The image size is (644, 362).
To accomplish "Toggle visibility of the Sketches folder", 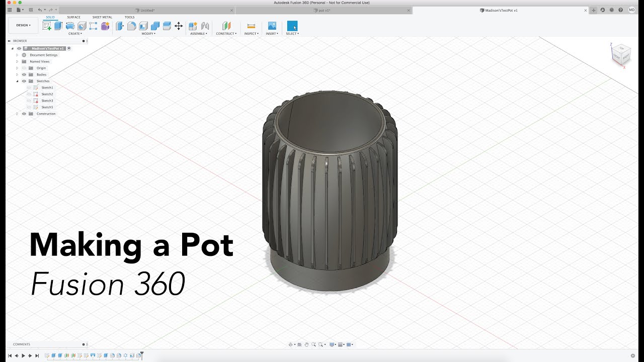I will coord(24,81).
